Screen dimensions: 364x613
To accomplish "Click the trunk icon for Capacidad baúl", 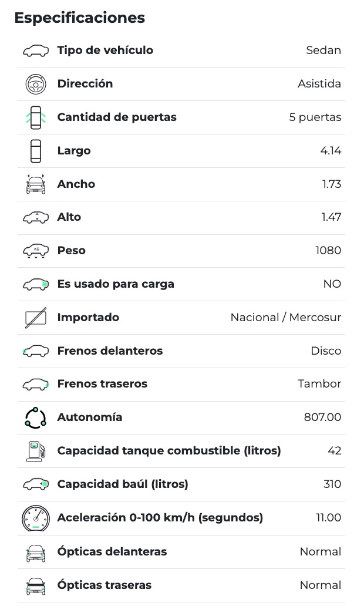I will pyautogui.click(x=36, y=484).
